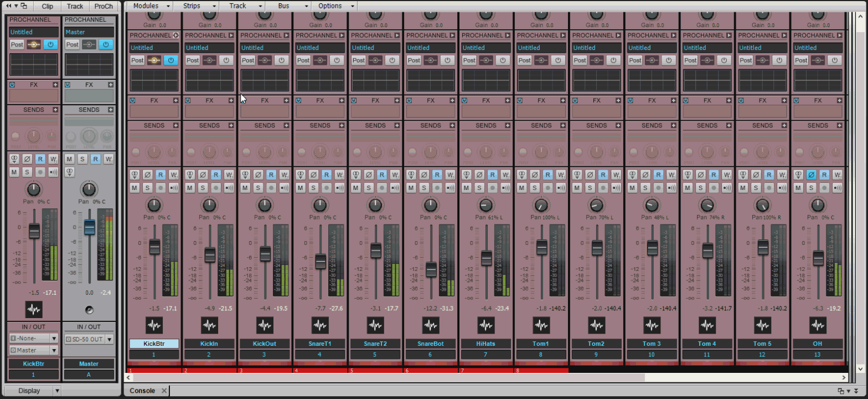Toggle ProChannel power on the Master strip
Viewport: 868px width, 399px height.
pyautogui.click(x=106, y=44)
